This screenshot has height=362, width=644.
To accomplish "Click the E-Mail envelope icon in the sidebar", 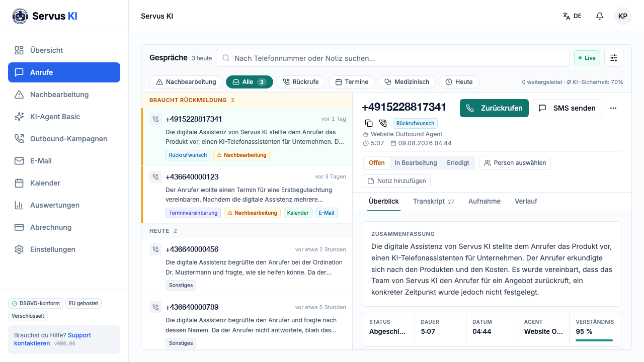I will (19, 161).
